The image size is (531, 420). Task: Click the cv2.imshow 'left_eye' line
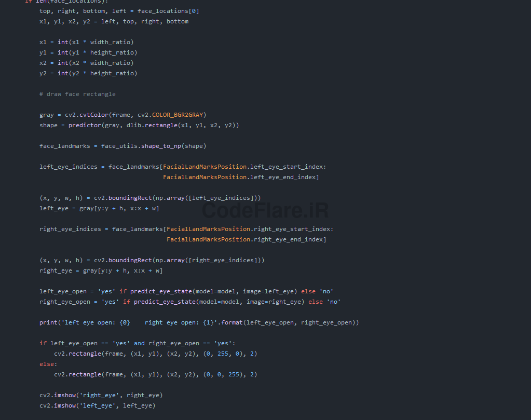(x=97, y=405)
